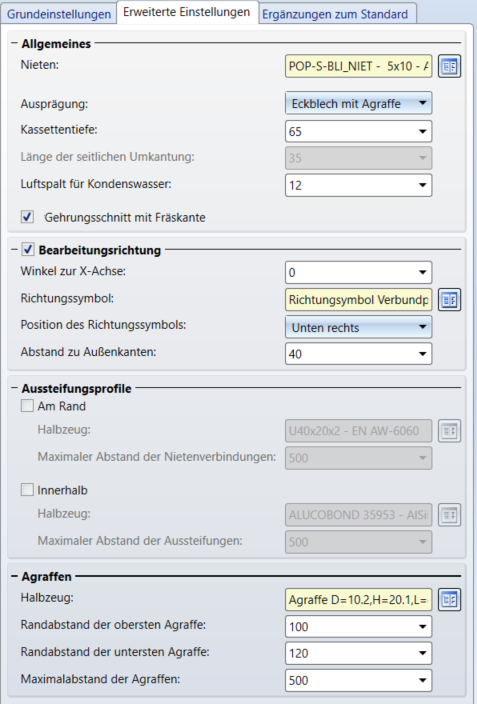Collapse the Agraffen section

pyautogui.click(x=14, y=576)
